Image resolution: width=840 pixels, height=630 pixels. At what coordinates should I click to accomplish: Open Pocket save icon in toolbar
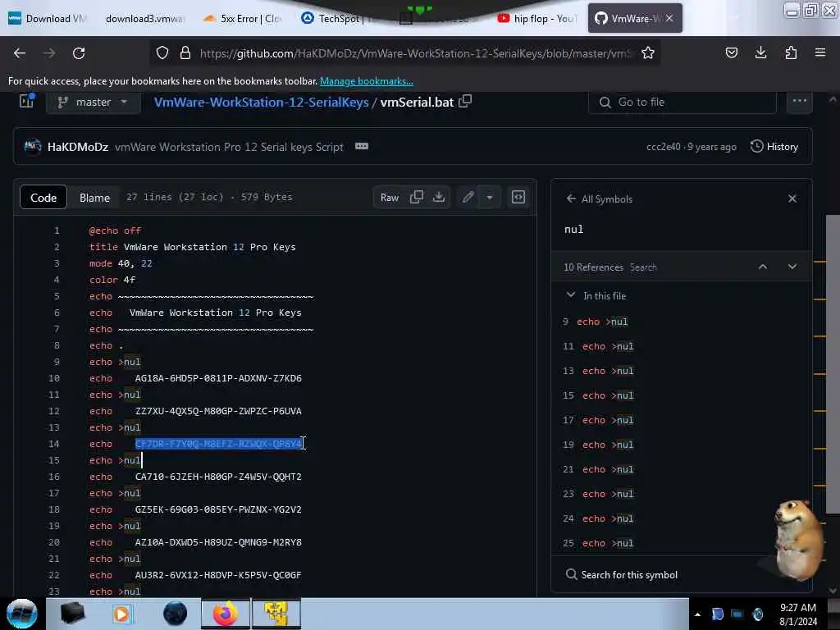tap(731, 52)
